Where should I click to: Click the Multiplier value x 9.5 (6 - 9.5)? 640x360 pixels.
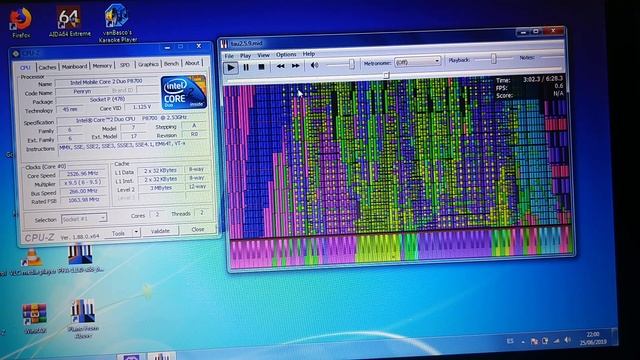[82, 183]
